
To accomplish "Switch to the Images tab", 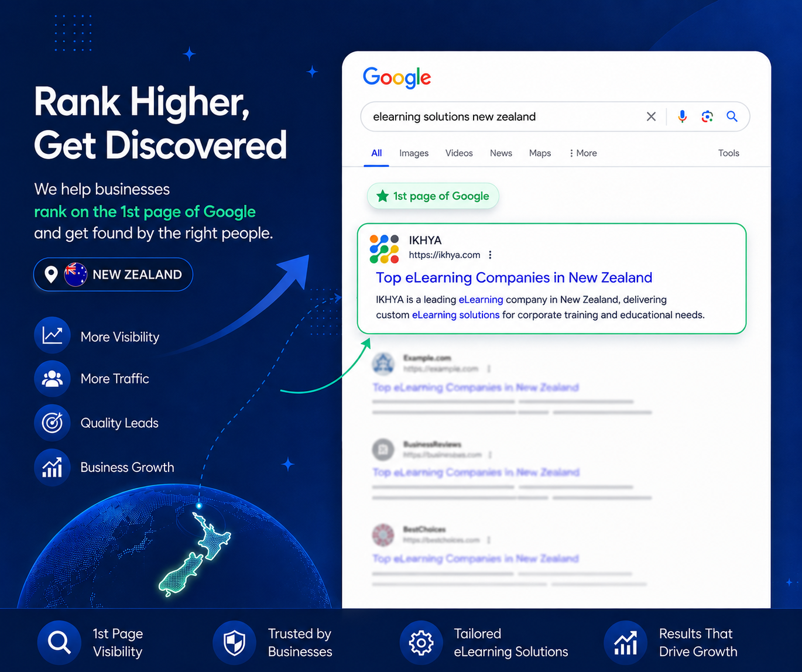I will pos(414,153).
